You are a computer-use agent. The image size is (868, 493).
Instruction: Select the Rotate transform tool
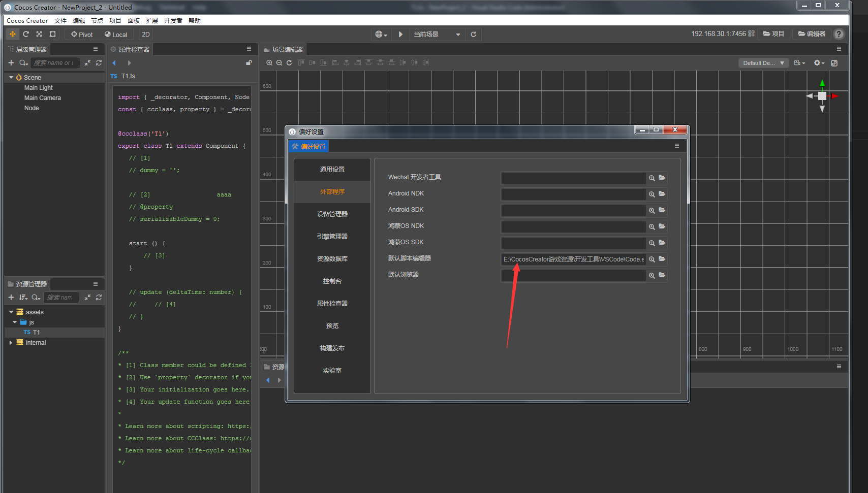tap(26, 34)
